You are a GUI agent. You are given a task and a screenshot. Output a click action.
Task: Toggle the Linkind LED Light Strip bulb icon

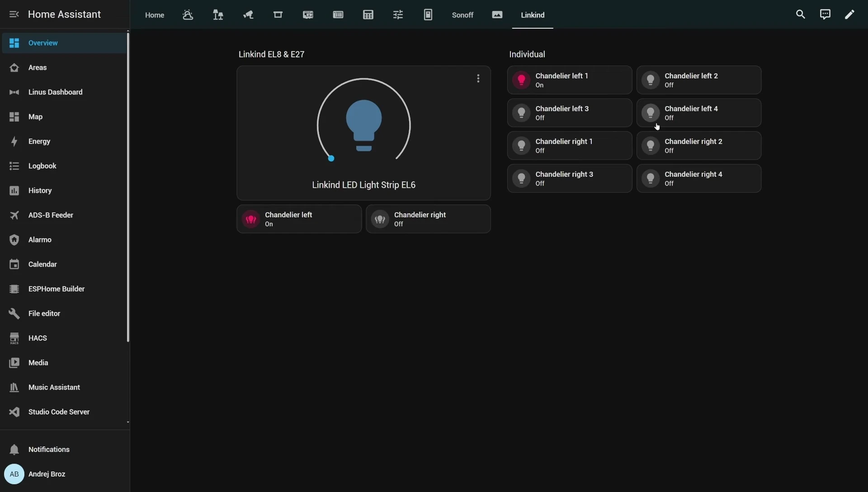364,125
